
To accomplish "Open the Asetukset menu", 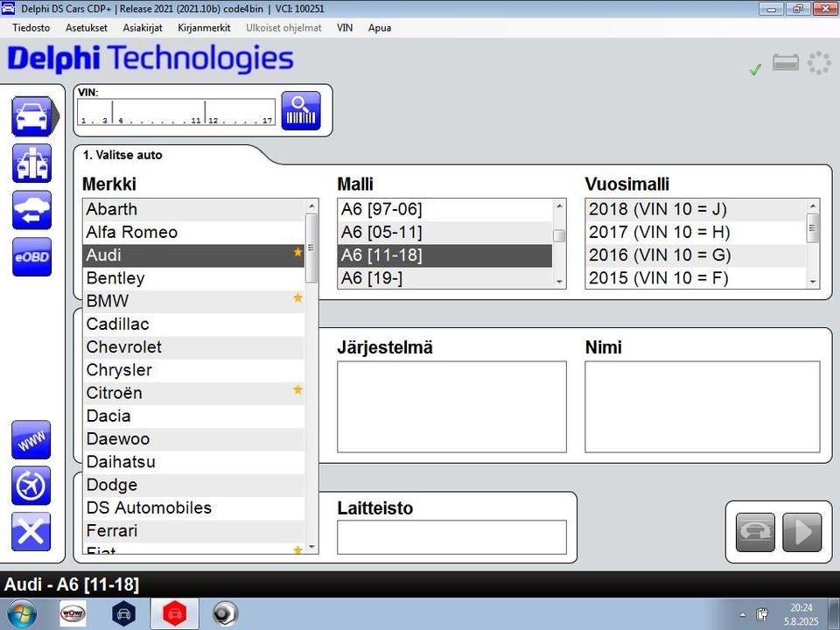I will (x=87, y=28).
